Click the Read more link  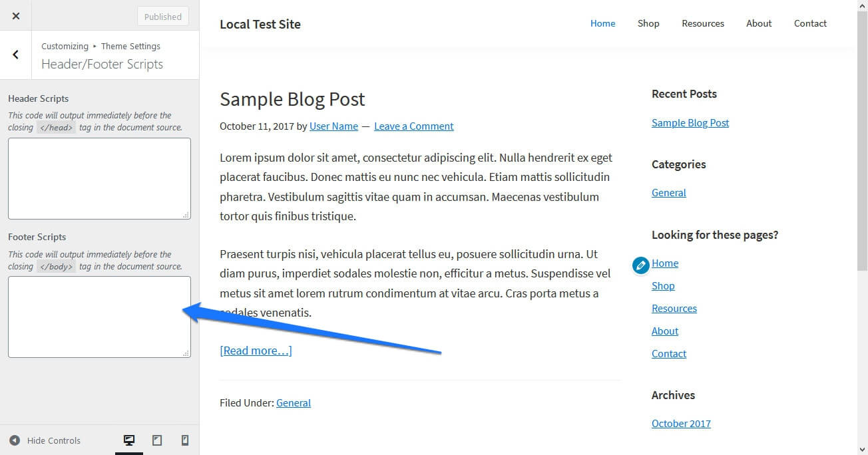(256, 351)
